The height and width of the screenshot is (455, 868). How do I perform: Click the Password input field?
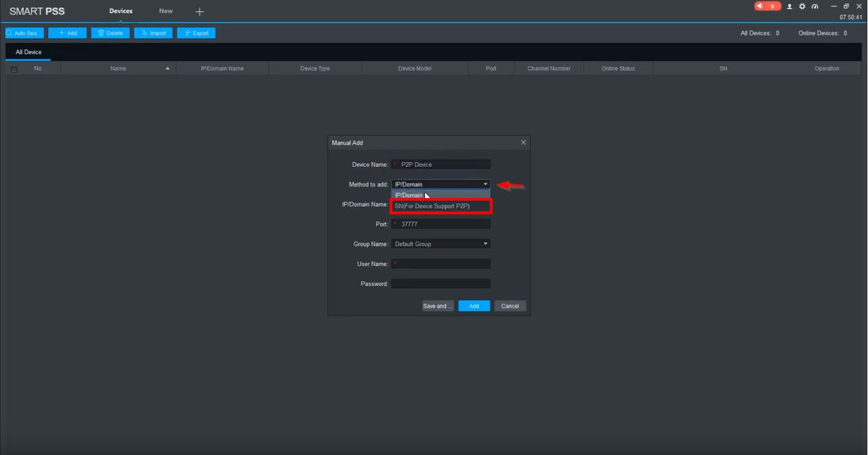coord(440,283)
